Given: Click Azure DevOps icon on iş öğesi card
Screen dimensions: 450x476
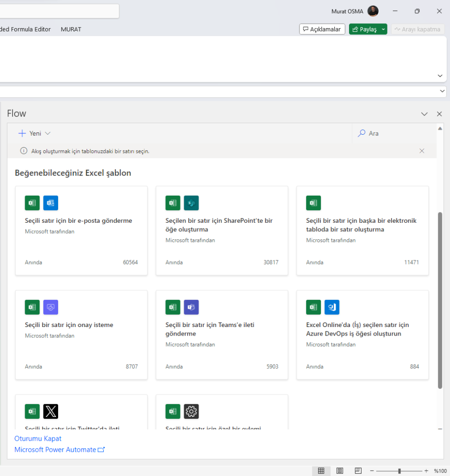Looking at the screenshot, I should click(332, 307).
